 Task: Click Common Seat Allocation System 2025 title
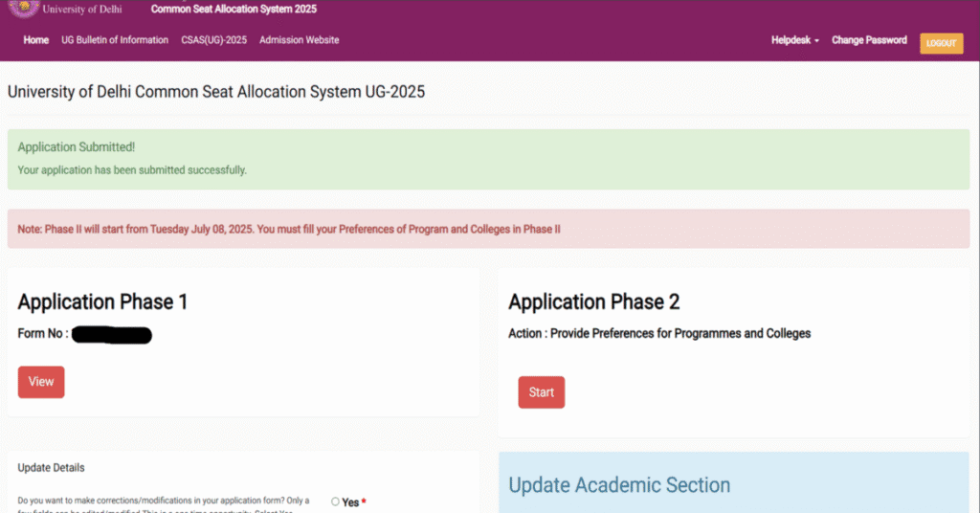234,10
